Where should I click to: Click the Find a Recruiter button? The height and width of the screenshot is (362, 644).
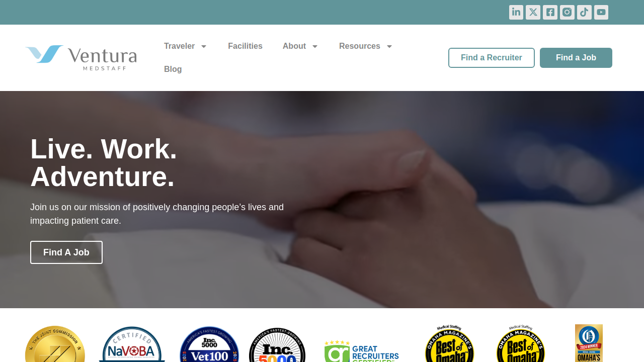(x=492, y=58)
